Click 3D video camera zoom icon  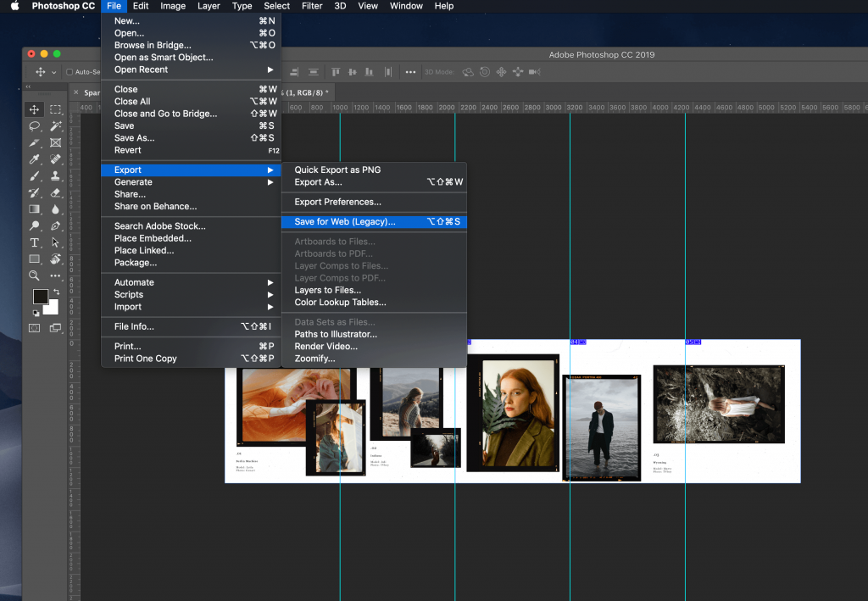point(534,72)
